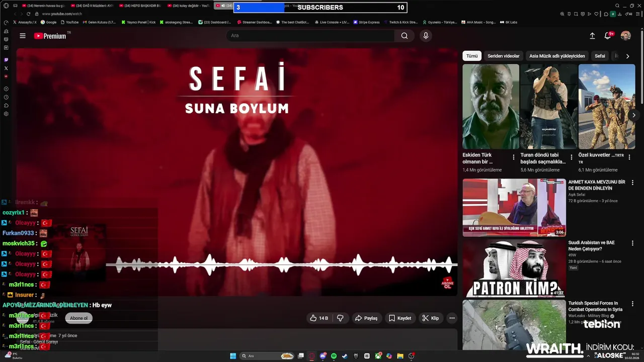Open File Explorer from the taskbar
The width and height of the screenshot is (644, 362).
click(x=400, y=356)
